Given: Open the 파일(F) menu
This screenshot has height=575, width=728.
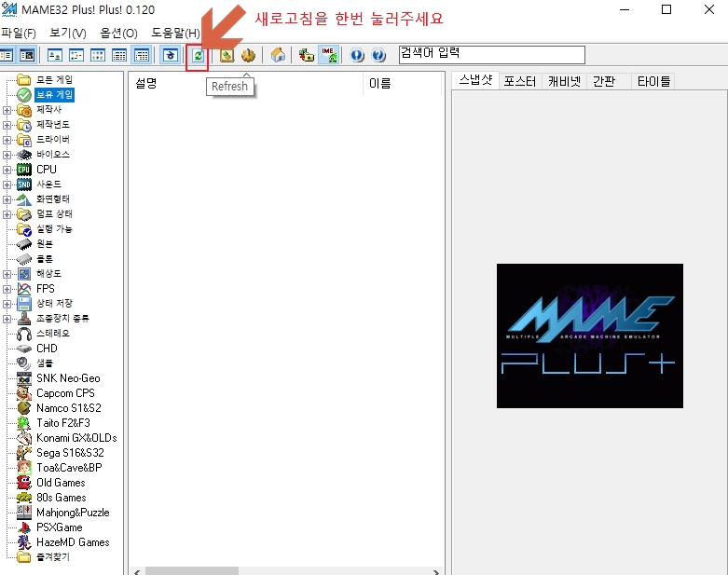Looking at the screenshot, I should [19, 33].
